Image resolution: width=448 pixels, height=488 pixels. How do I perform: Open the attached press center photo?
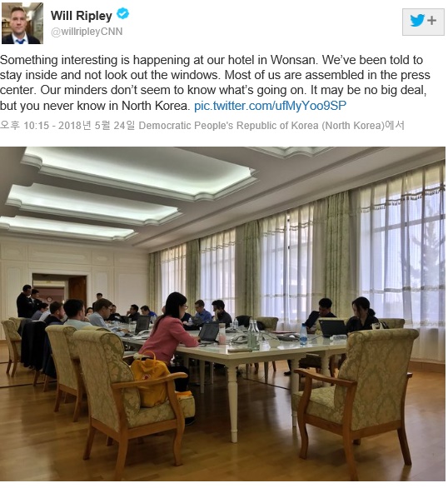[222, 314]
